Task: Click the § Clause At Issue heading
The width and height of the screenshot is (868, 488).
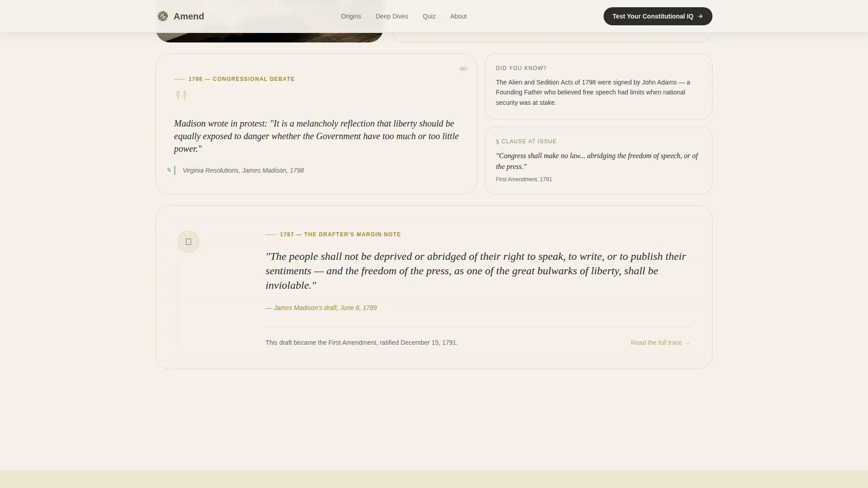Action: tap(526, 141)
